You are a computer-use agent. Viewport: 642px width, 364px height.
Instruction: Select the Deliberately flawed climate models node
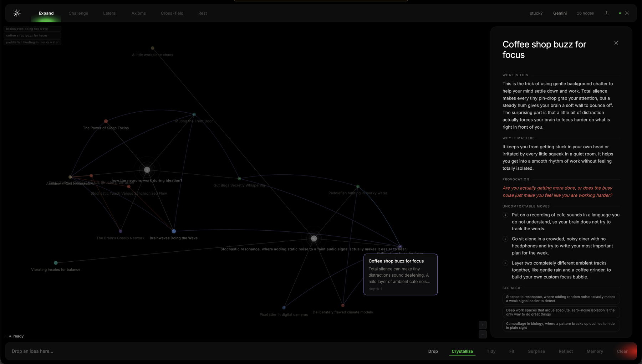(343, 305)
